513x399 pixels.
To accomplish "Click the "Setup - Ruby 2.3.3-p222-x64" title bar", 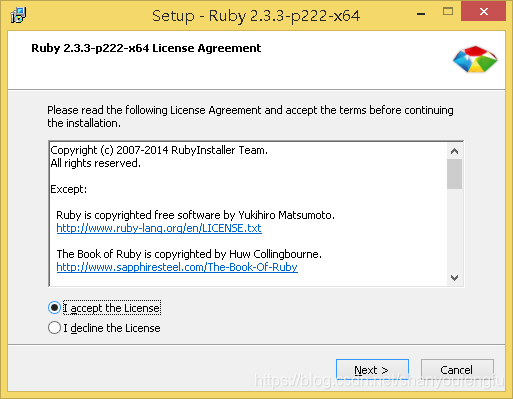I will click(x=256, y=16).
